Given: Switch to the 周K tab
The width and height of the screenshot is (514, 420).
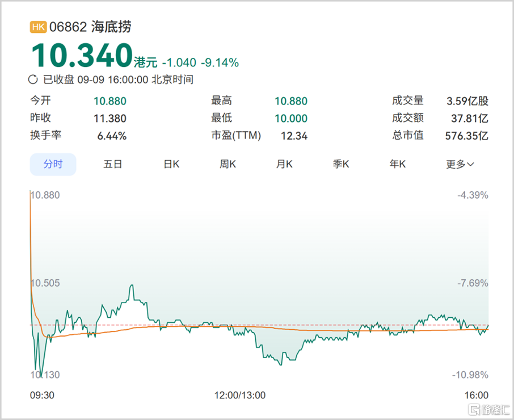Looking at the screenshot, I should click(228, 164).
